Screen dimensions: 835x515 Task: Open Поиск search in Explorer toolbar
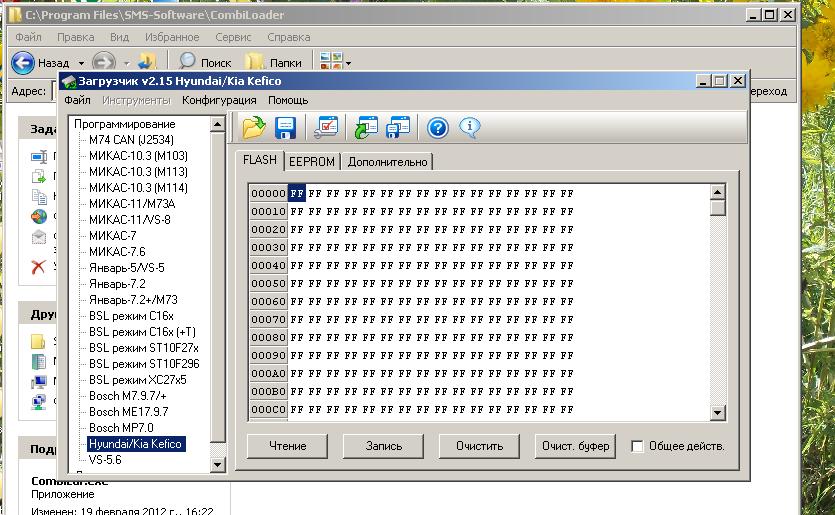pyautogui.click(x=205, y=62)
